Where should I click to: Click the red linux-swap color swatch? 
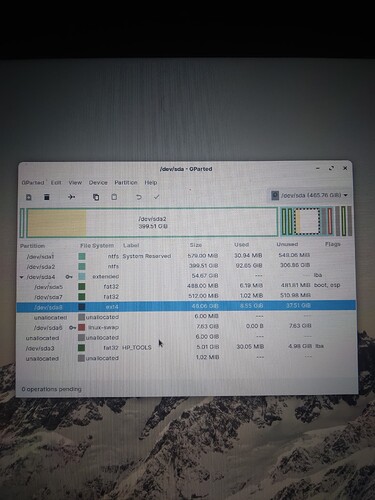pyautogui.click(x=82, y=327)
